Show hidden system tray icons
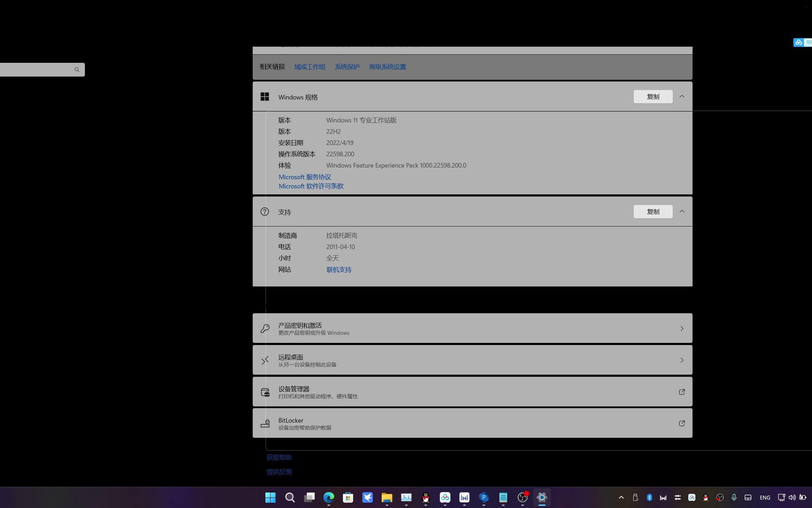812x508 pixels. [621, 497]
